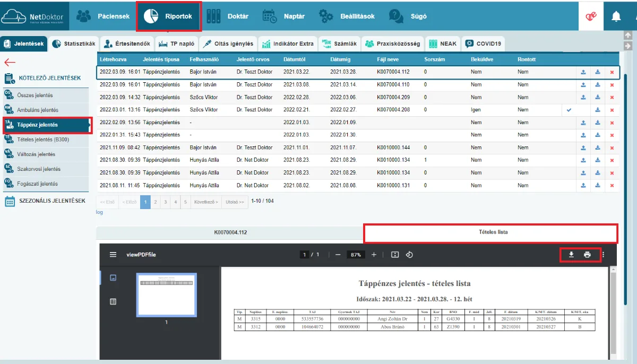
Task: Zoom in the PDF with plus button
Action: [374, 255]
